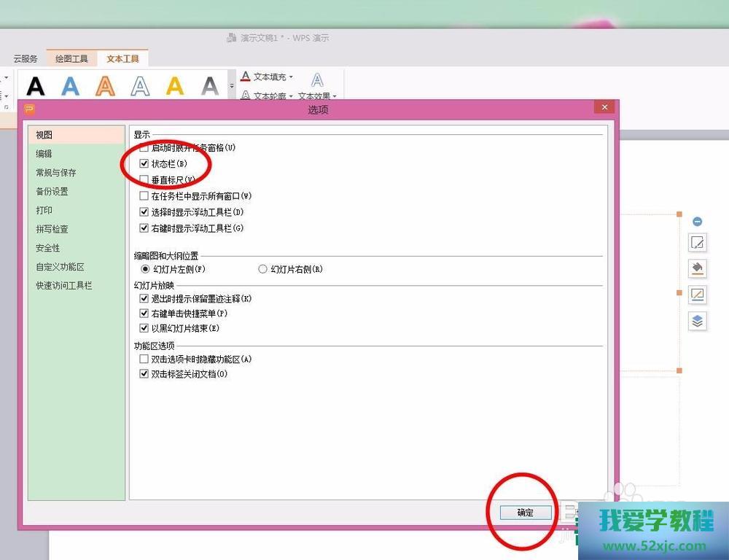Click the shape fill paint bucket icon
Screen dimensions: 729x560
click(x=698, y=268)
